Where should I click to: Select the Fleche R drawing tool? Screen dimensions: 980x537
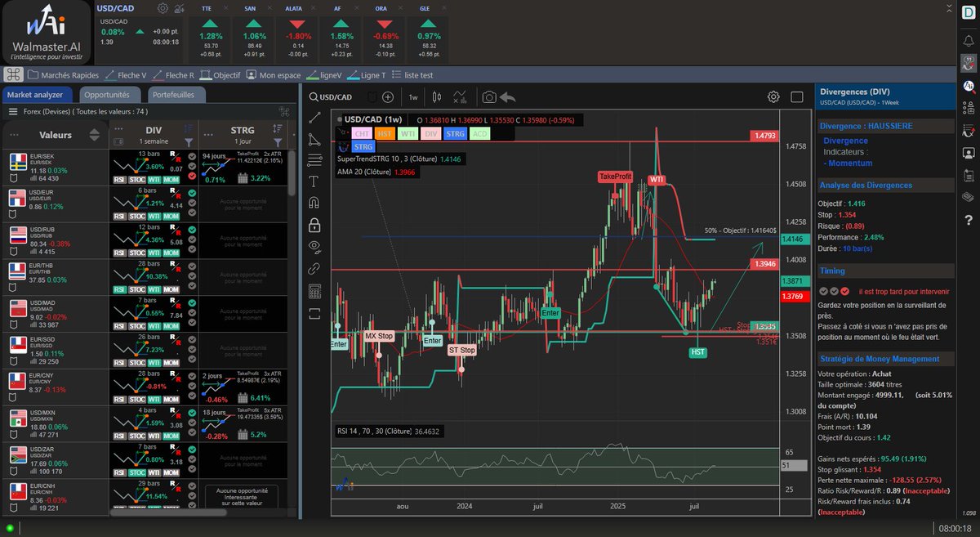point(174,75)
